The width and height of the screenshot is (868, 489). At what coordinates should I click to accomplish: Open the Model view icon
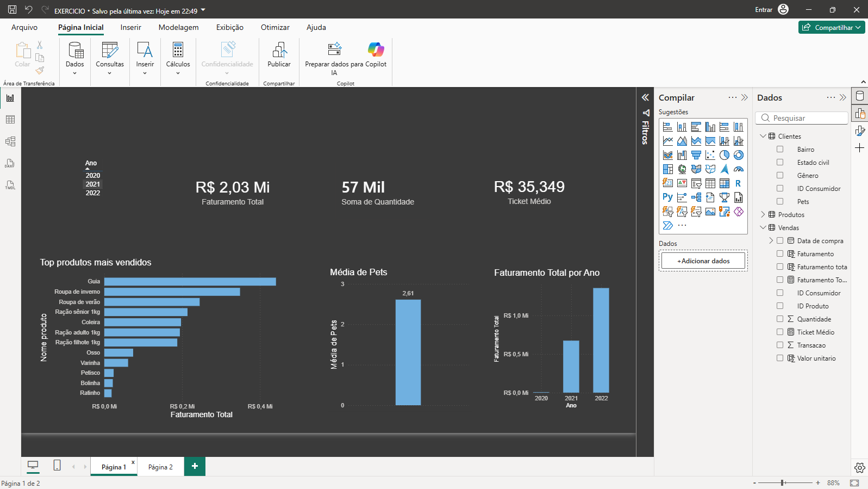pos(10,141)
